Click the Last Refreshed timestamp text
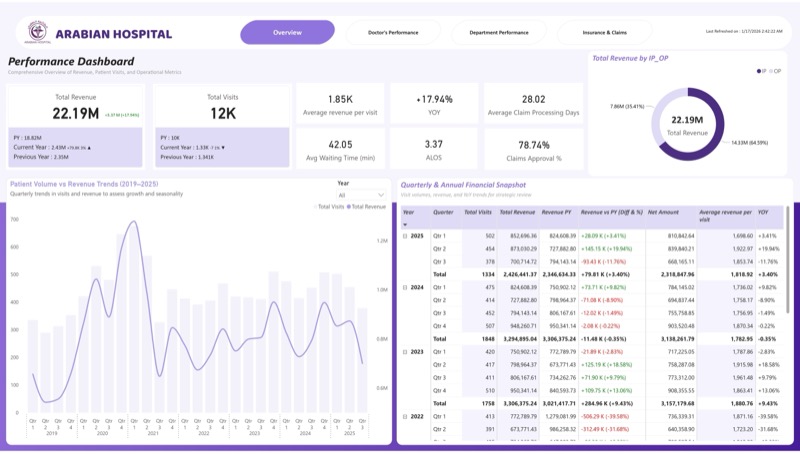The image size is (800, 454). coord(744,31)
